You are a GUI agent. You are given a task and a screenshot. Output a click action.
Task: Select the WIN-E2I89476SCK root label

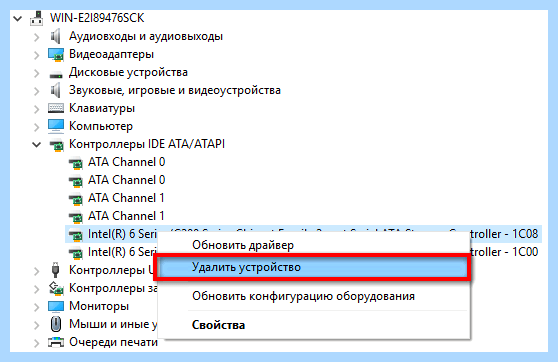tap(97, 18)
